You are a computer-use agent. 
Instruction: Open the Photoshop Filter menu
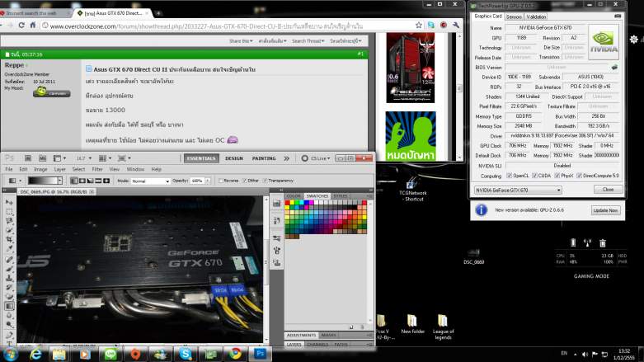click(x=97, y=169)
